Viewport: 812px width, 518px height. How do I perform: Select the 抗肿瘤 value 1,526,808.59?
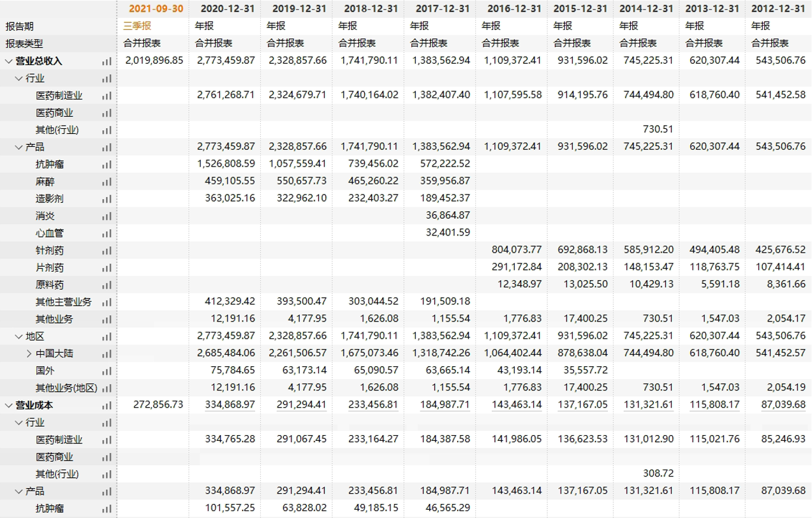click(x=226, y=164)
